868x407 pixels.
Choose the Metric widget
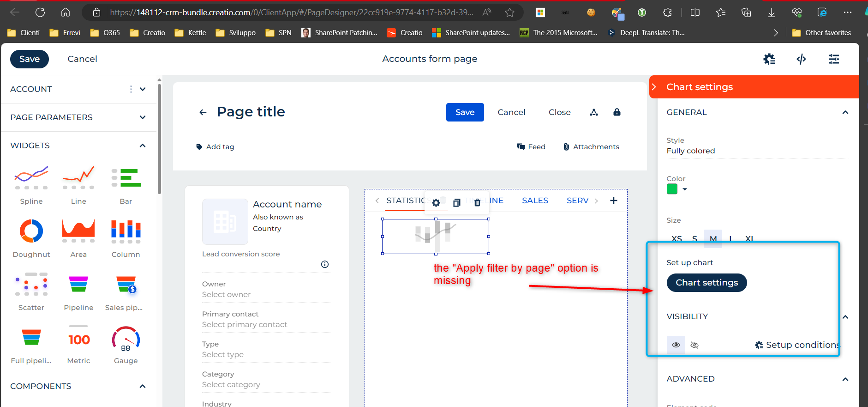(78, 344)
